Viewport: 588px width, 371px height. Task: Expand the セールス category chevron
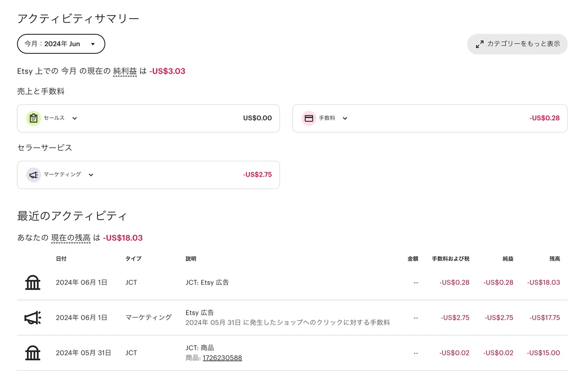(x=74, y=118)
